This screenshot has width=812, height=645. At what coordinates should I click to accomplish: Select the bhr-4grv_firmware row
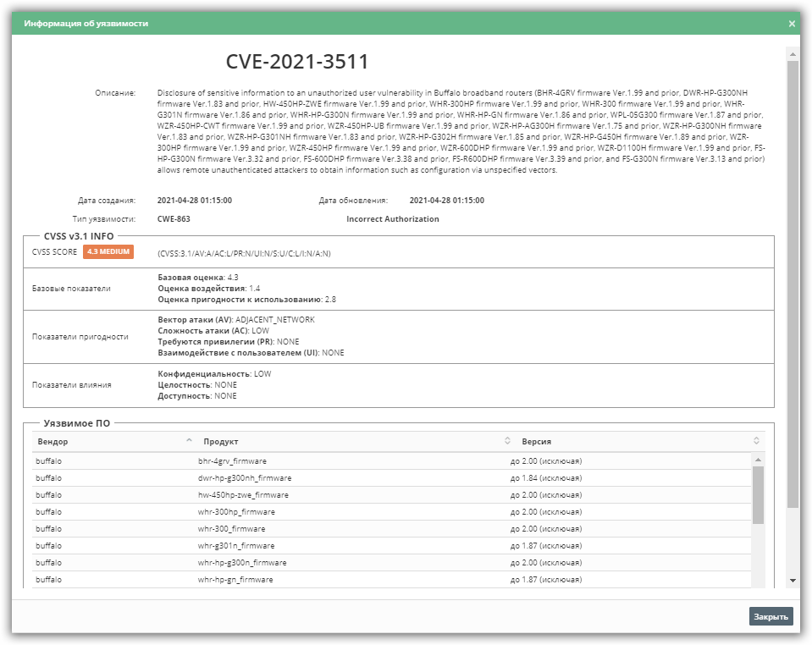point(391,461)
